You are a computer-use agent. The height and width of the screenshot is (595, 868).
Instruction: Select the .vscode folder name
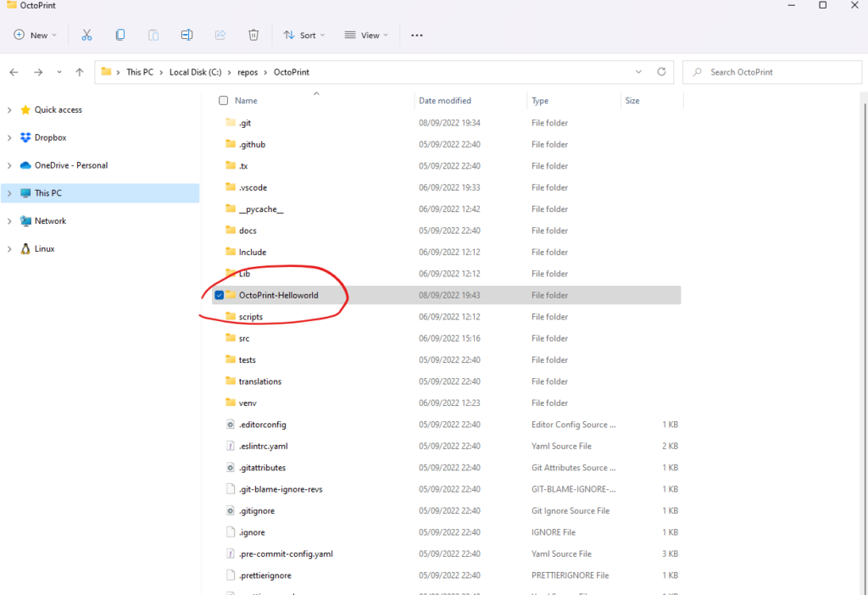coord(253,187)
